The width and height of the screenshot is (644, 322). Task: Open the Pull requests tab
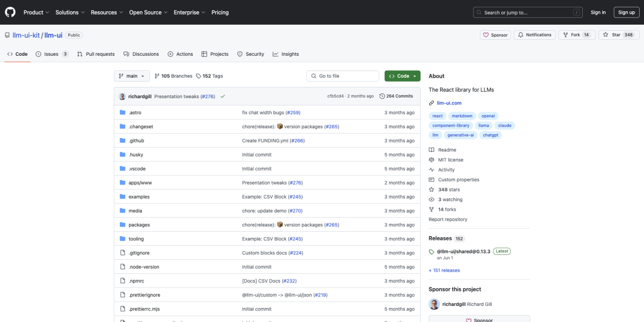[x=96, y=54]
